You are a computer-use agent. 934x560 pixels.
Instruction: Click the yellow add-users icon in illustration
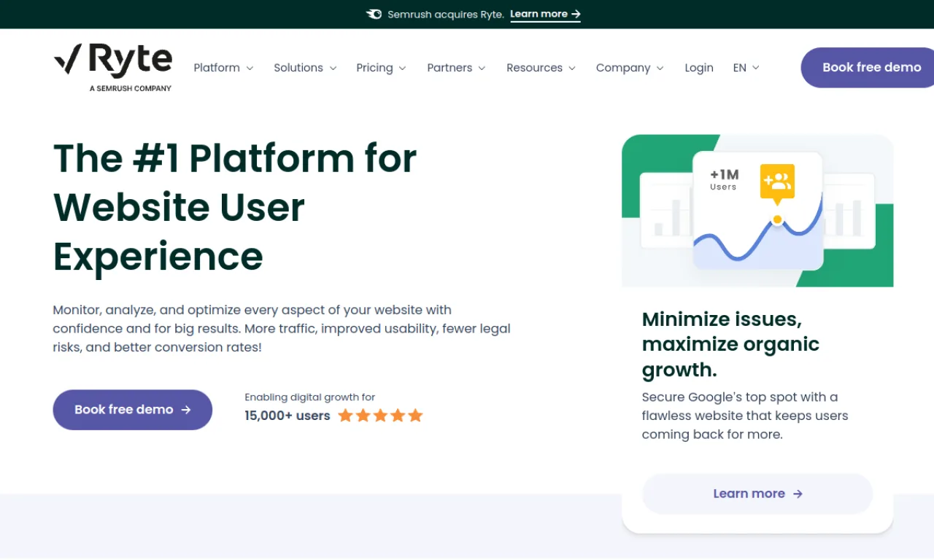777,182
